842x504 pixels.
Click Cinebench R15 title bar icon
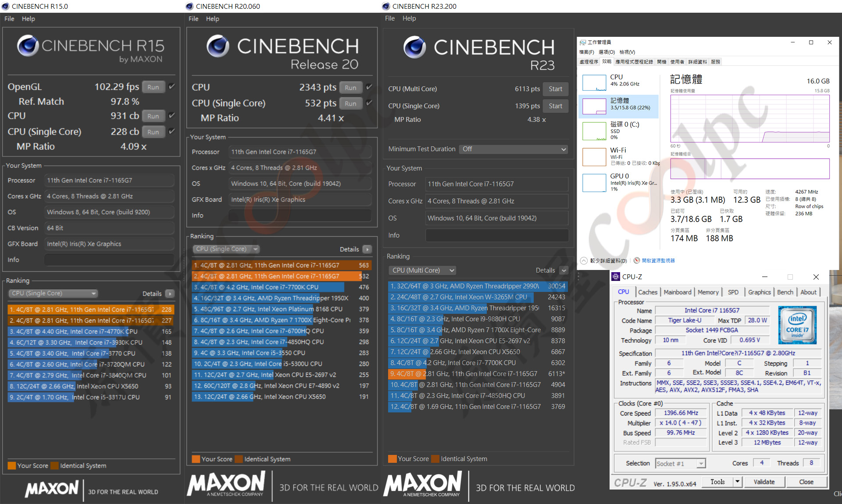coord(6,6)
